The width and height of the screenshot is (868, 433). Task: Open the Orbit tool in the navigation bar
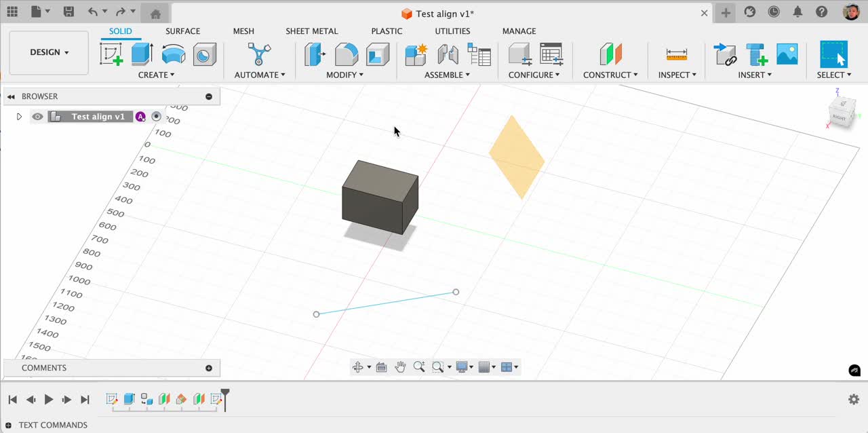click(359, 366)
